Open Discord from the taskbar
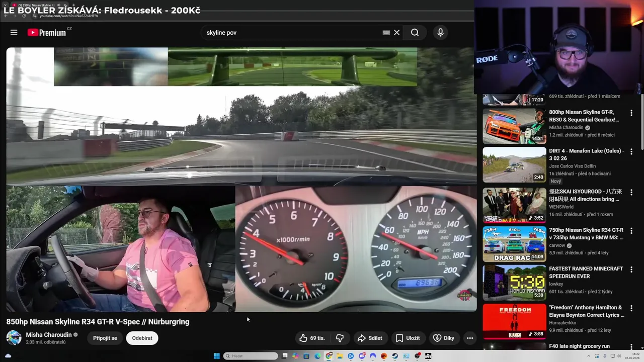 [362, 356]
